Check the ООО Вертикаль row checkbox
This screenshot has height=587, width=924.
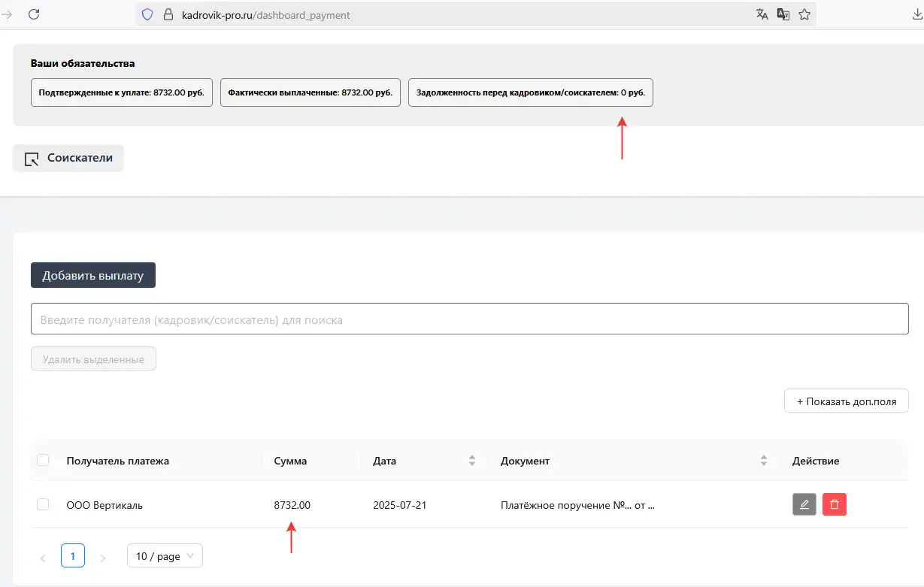[43, 504]
